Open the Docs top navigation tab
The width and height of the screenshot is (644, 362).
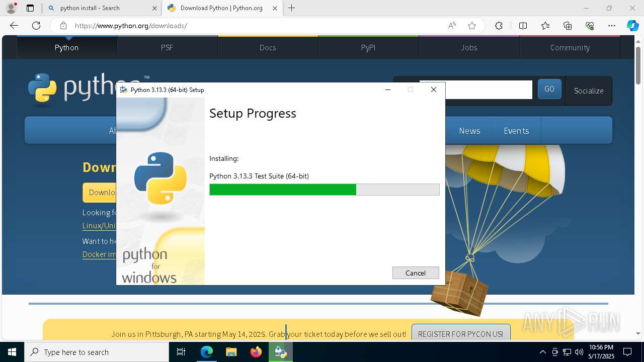click(x=268, y=47)
